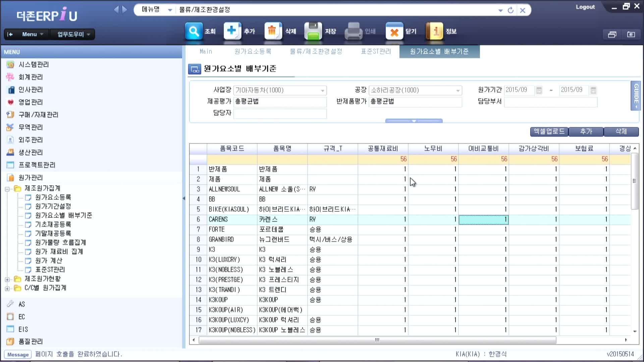Open the 공장 dropdown
The image size is (644, 362).
coord(458,90)
